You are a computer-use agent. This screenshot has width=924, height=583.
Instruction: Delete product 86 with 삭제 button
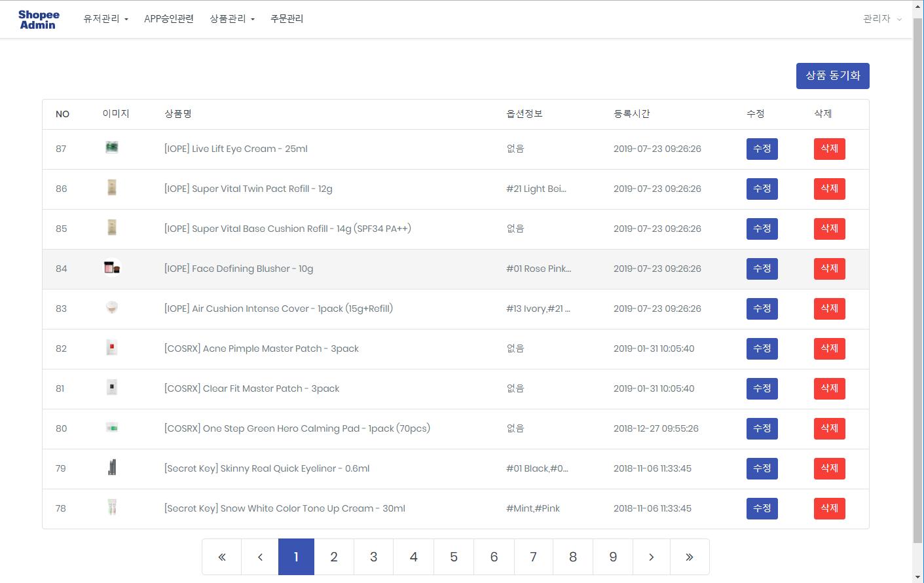[829, 189]
